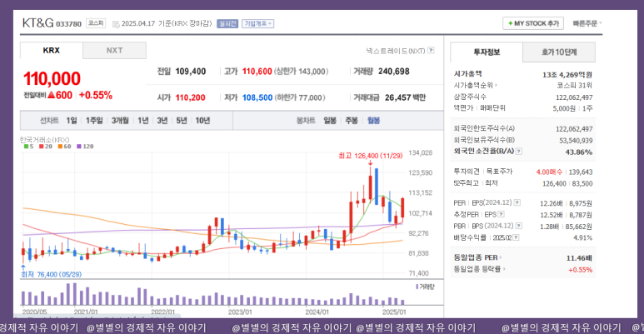Select the 투자정보 tab
The width and height of the screenshot is (644, 334).
coord(487,52)
